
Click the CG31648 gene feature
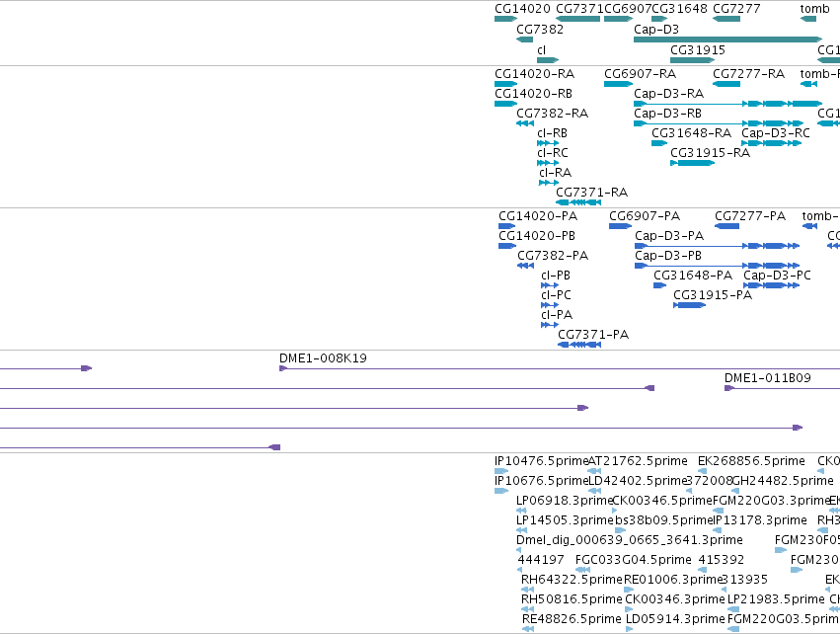[659, 19]
